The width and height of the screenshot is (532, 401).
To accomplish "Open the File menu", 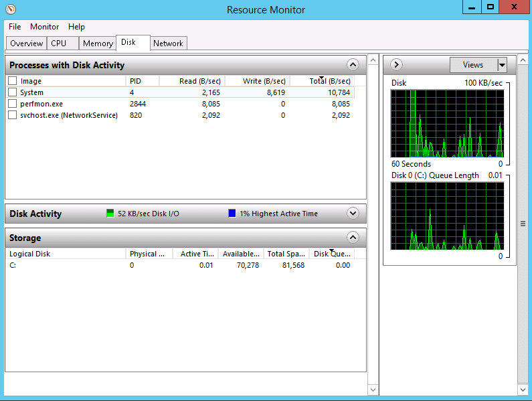I will click(15, 27).
